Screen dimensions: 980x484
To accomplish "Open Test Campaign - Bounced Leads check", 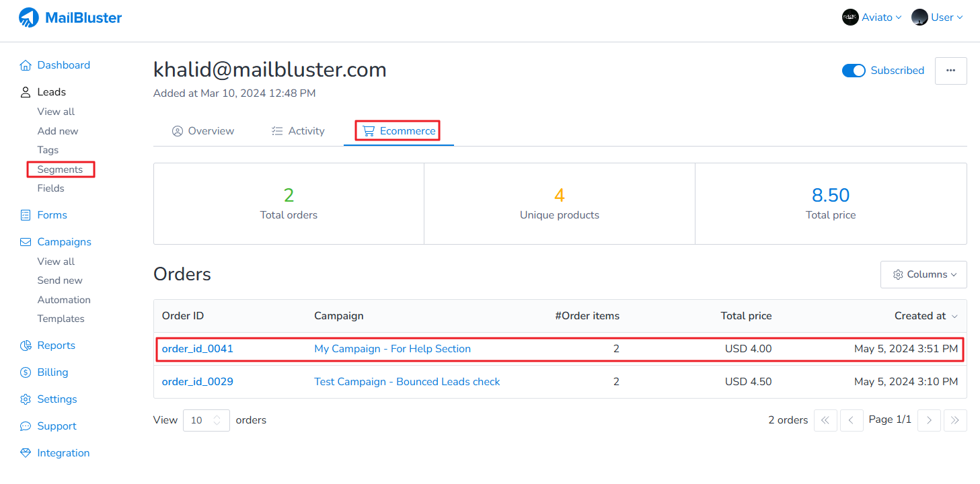I will [407, 382].
